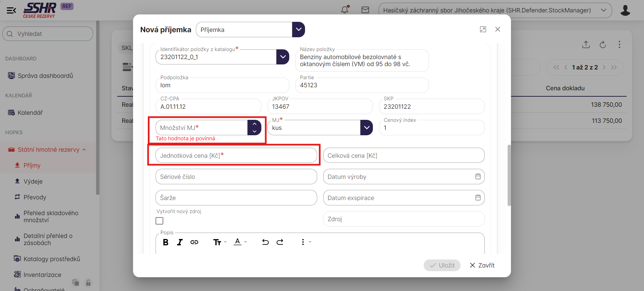The height and width of the screenshot is (291, 644).
Task: Toggle italic formatting in Popis editor
Action: [180, 242]
